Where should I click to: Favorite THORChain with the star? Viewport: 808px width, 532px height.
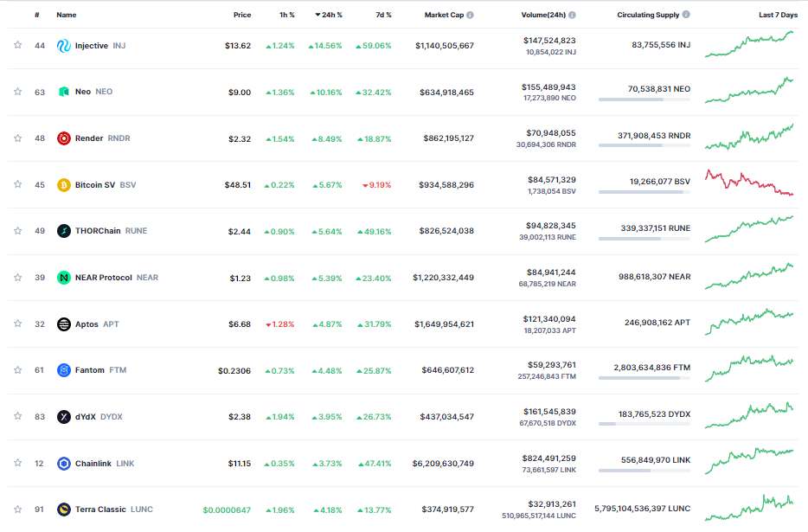[17, 230]
